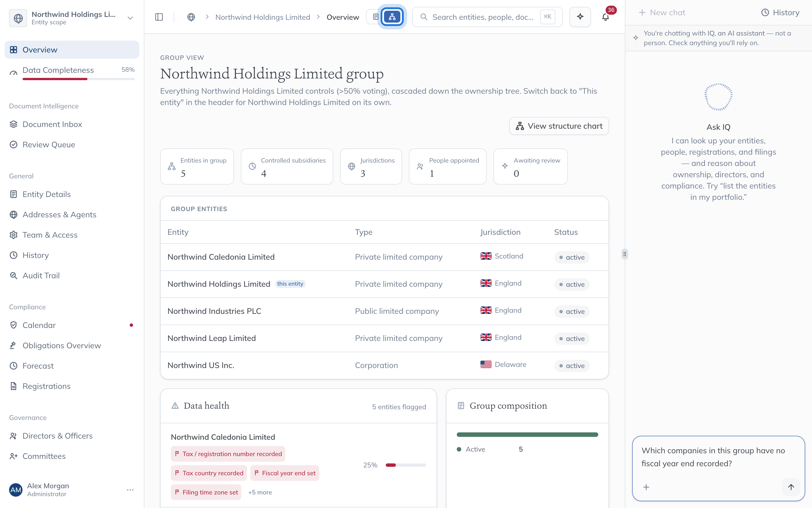
Task: Open Alex Morgan user options menu
Action: pos(130,490)
